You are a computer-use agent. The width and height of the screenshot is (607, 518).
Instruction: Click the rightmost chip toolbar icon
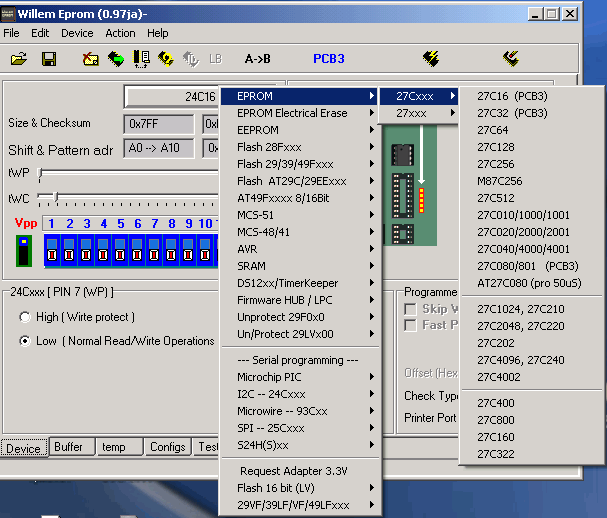pyautogui.click(x=511, y=59)
